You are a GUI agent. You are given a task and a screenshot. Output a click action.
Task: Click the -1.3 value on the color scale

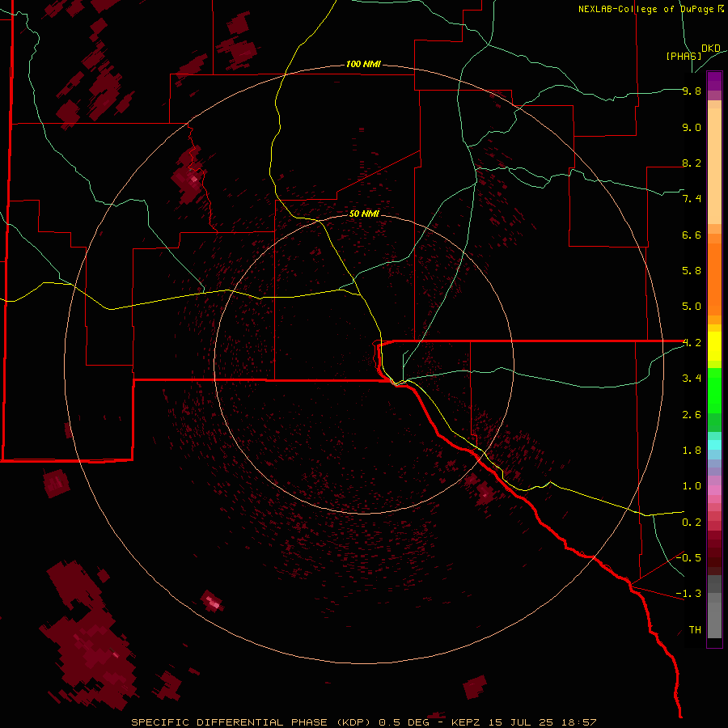(688, 594)
